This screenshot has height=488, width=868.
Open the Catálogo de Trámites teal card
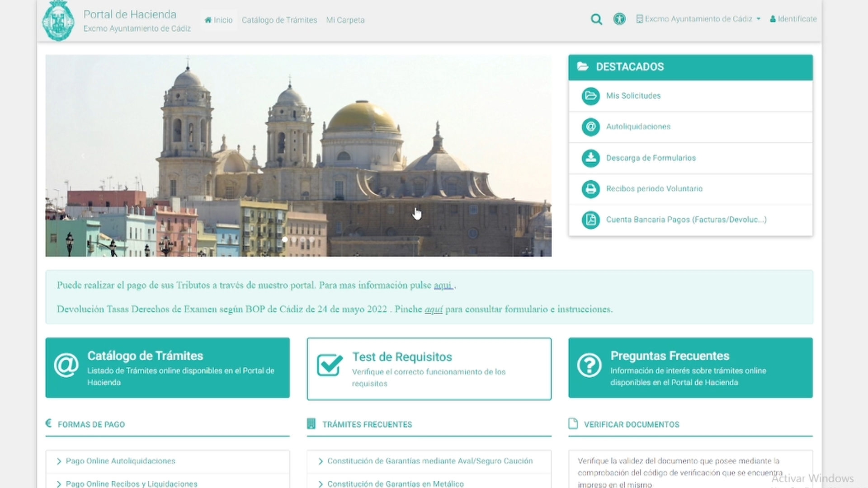[x=167, y=368]
